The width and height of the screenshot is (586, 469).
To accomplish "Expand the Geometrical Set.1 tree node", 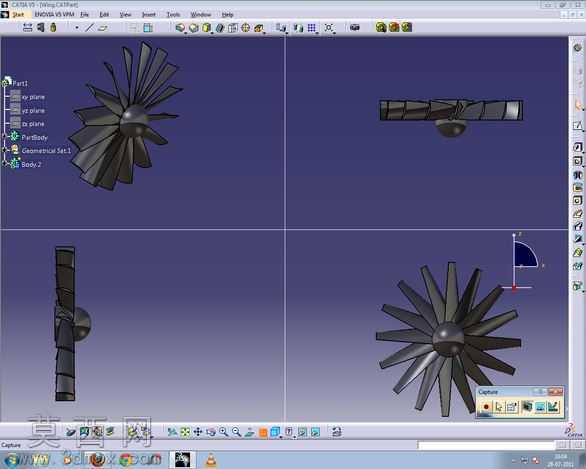I will [5, 150].
